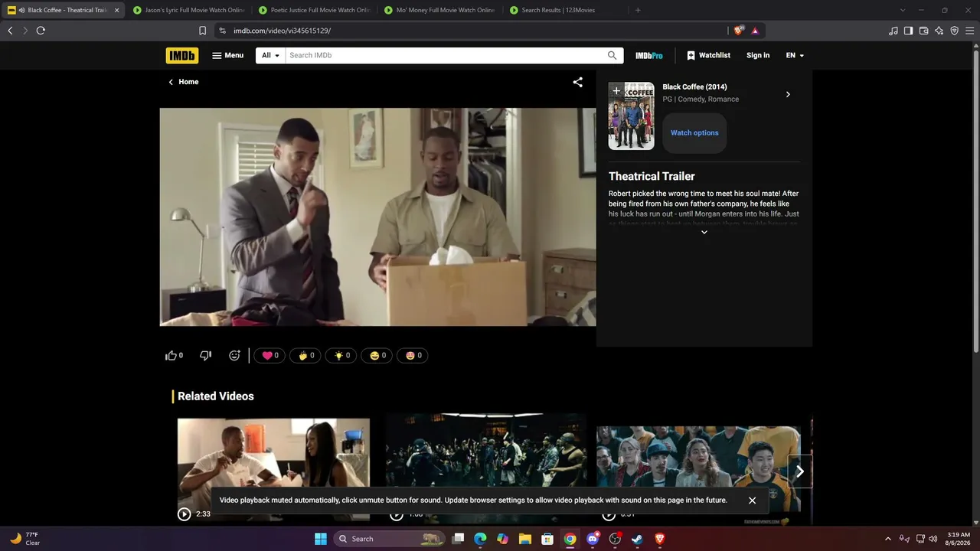Screen dimensions: 980x551
Task: Dislike the video with thumbs down
Action: pyautogui.click(x=205, y=355)
